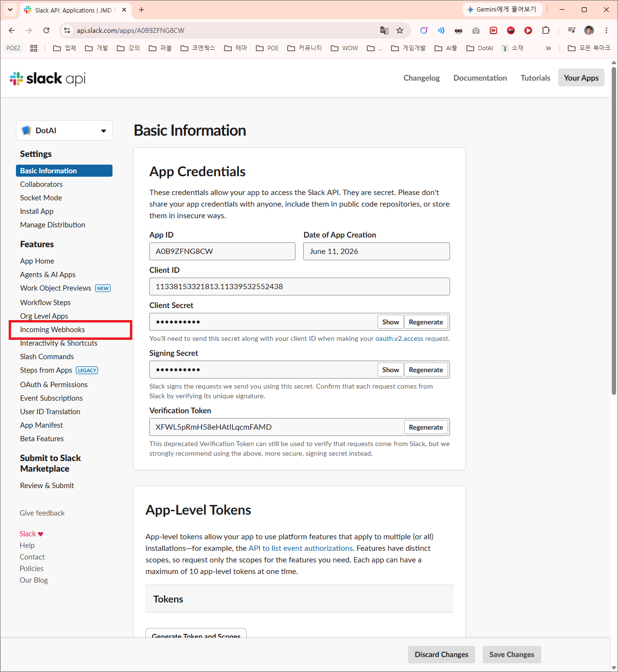This screenshot has height=672, width=618.
Task: Regenerate the Signing Secret
Action: 426,370
